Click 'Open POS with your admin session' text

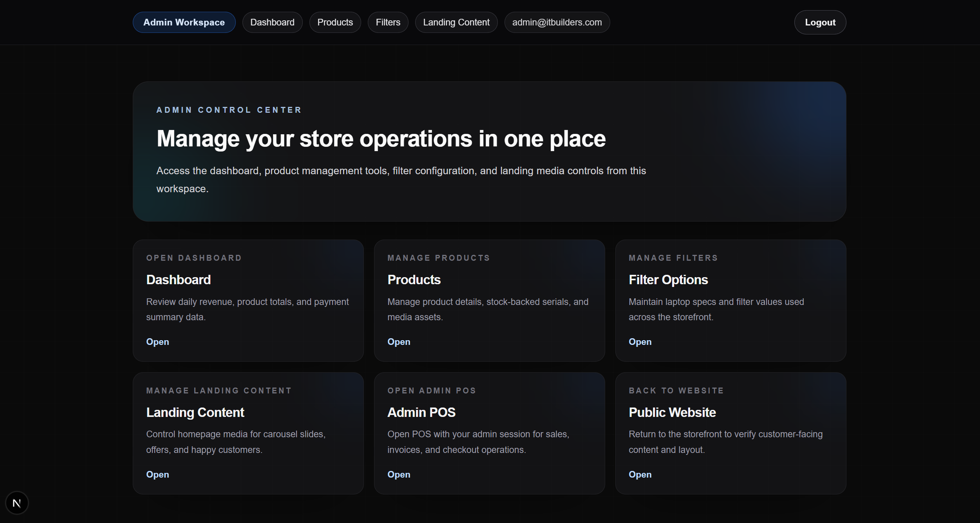pyautogui.click(x=478, y=442)
